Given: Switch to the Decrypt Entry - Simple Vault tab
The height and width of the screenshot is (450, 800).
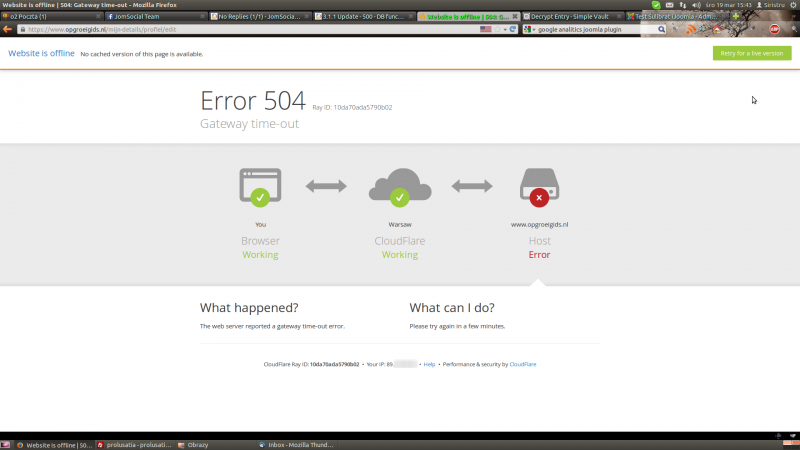Looking at the screenshot, I should click(x=572, y=16).
